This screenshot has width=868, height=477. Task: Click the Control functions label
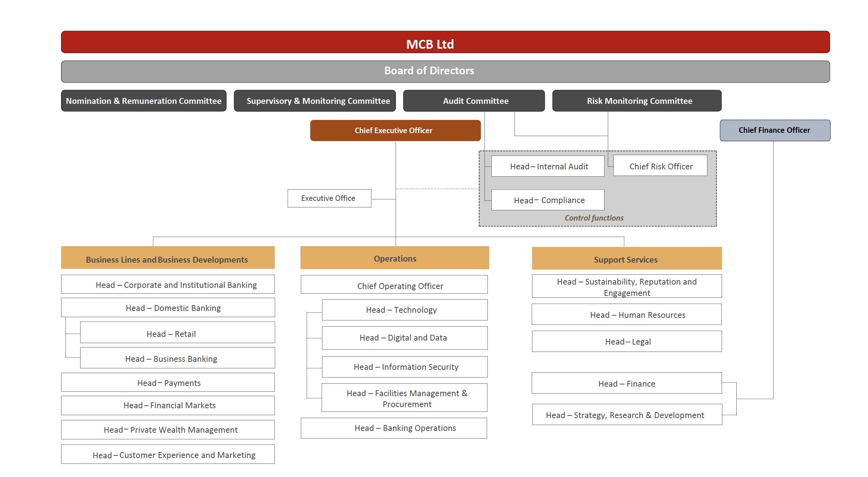click(594, 218)
